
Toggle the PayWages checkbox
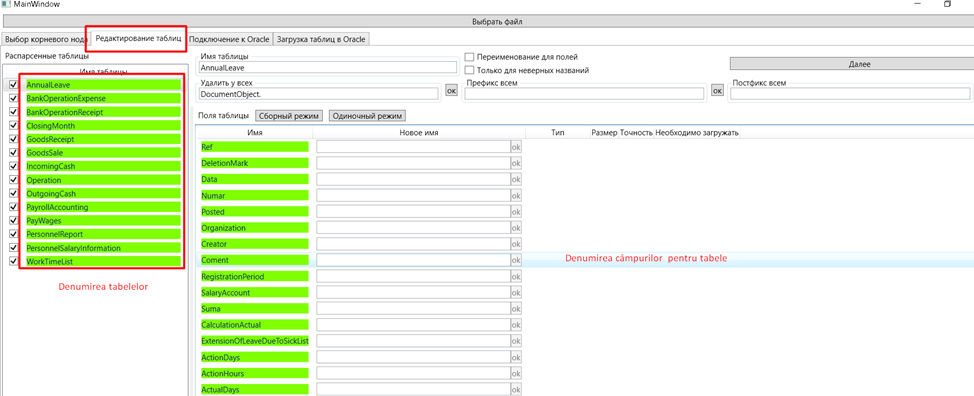click(x=14, y=221)
